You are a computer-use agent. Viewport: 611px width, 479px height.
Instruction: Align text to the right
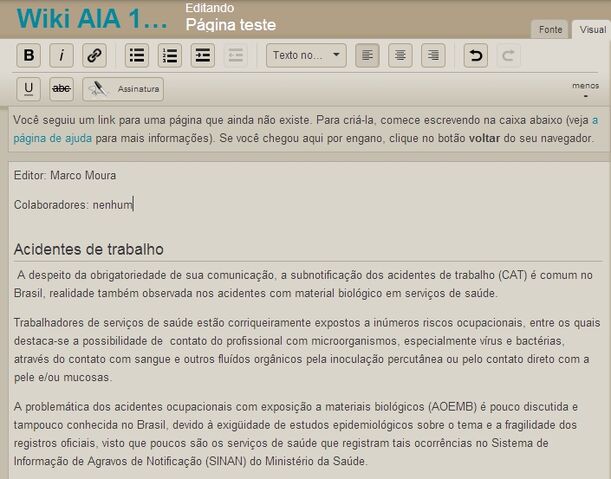[433, 55]
